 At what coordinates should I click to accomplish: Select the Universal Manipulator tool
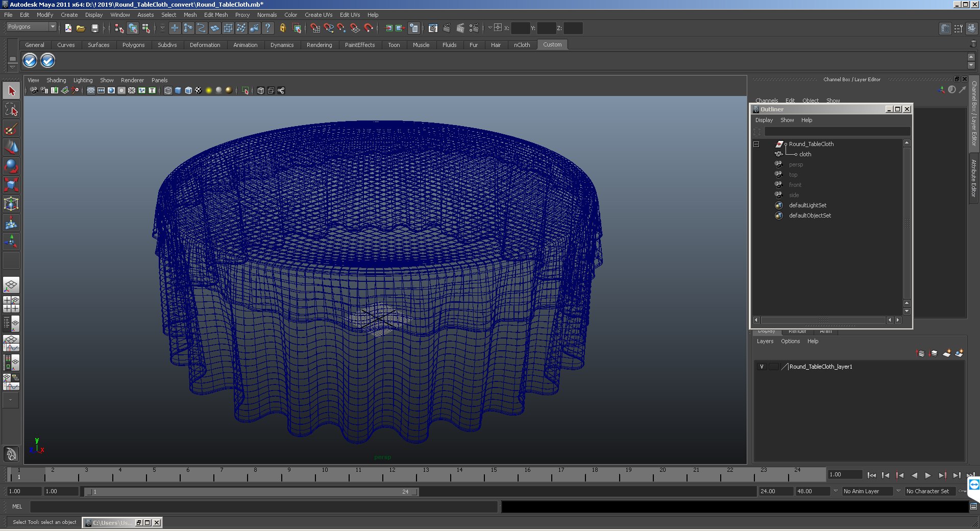(x=11, y=204)
